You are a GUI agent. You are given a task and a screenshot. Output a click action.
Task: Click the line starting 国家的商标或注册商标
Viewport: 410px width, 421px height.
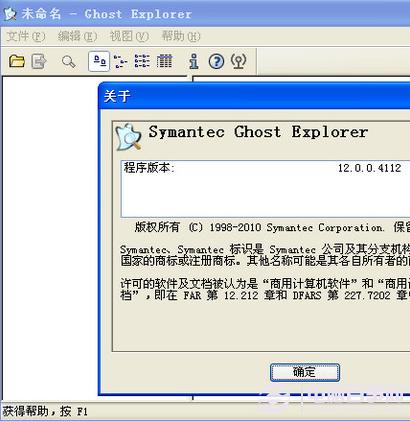(265, 261)
